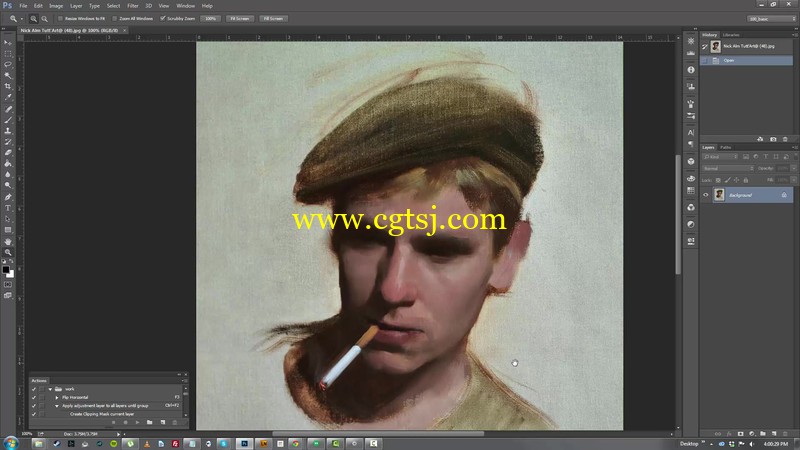
Task: Select the Path Selection tool
Action: pos(8,219)
